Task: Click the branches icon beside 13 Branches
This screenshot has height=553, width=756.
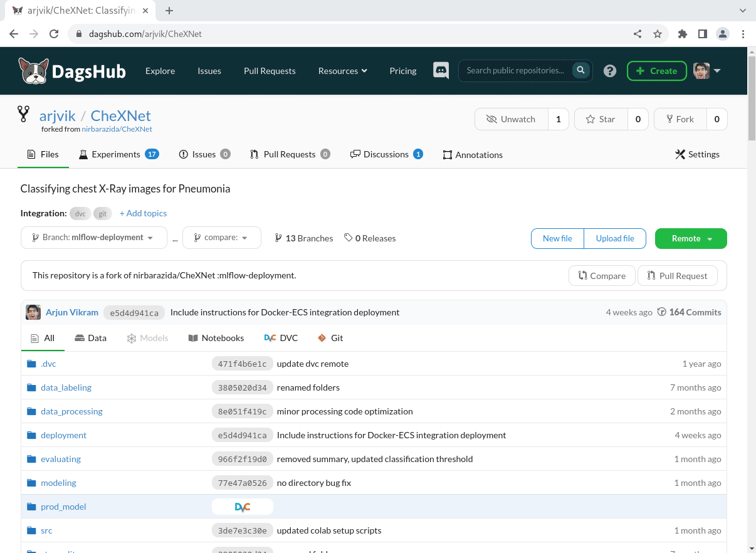Action: click(278, 238)
